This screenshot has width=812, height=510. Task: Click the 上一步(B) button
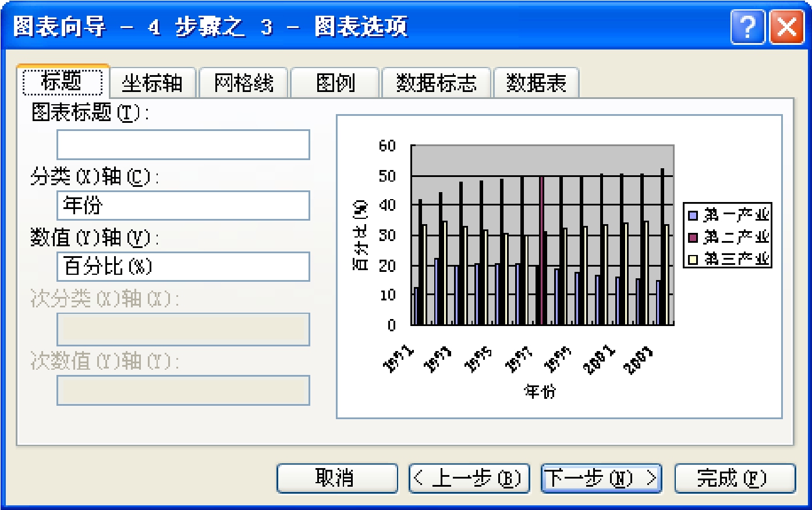[x=470, y=479]
